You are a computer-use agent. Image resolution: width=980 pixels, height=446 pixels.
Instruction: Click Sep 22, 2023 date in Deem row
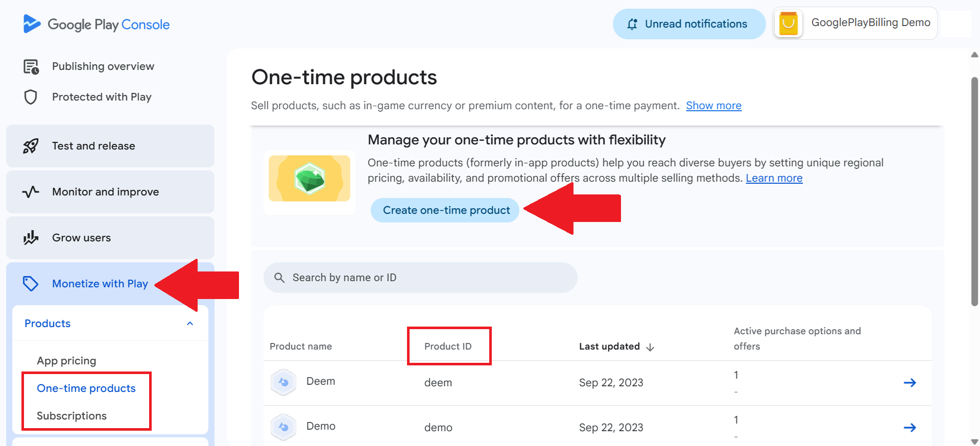click(611, 383)
